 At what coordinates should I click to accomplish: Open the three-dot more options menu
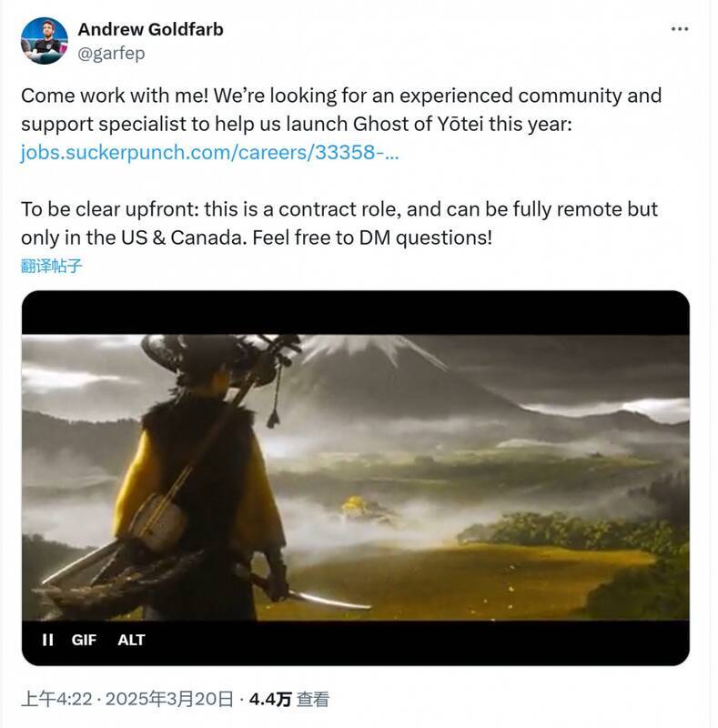click(x=680, y=29)
